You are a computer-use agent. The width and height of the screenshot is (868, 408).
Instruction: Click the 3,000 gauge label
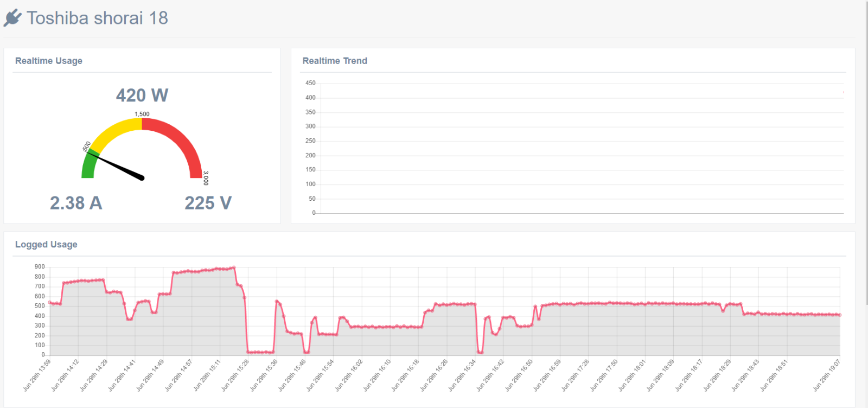coord(206,178)
